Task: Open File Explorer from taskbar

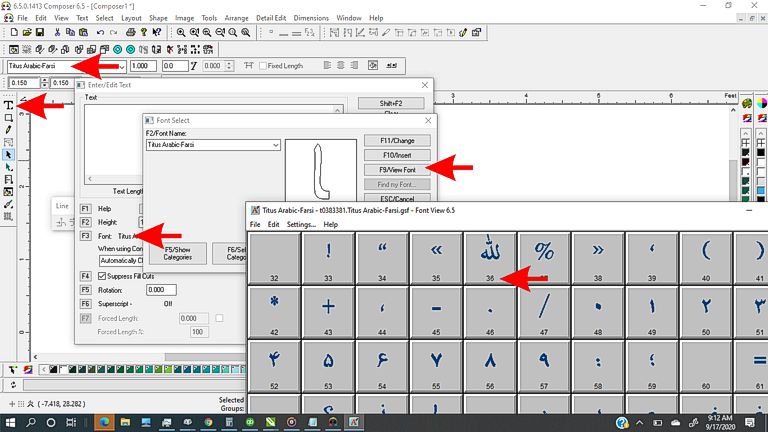Action: [125, 422]
